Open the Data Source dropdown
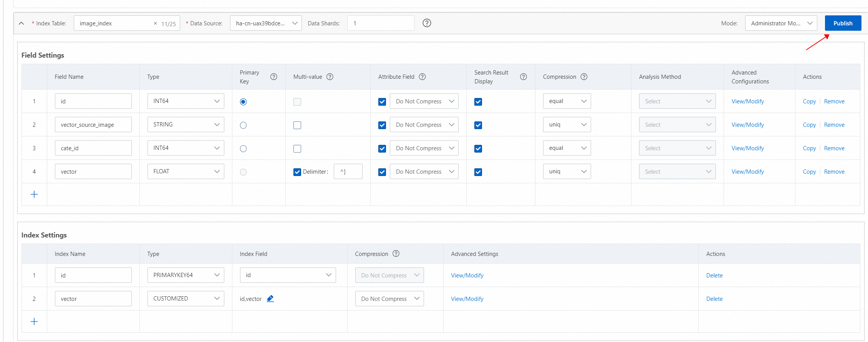 click(x=266, y=23)
